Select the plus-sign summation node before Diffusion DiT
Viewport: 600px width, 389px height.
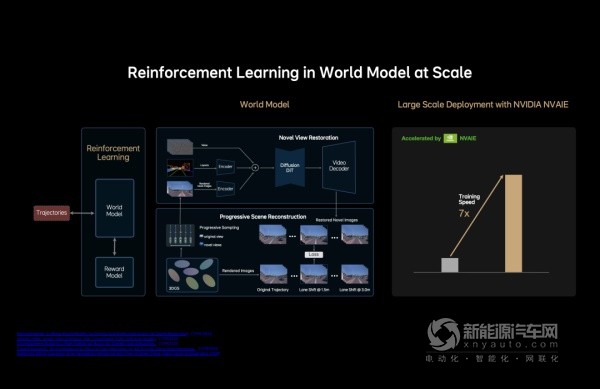click(255, 168)
